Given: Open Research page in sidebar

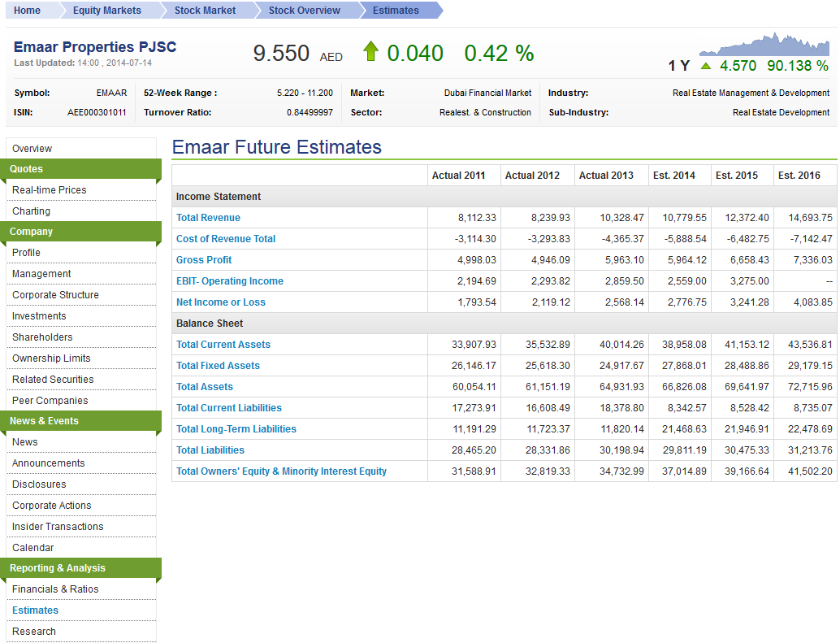Looking at the screenshot, I should click(x=34, y=631).
